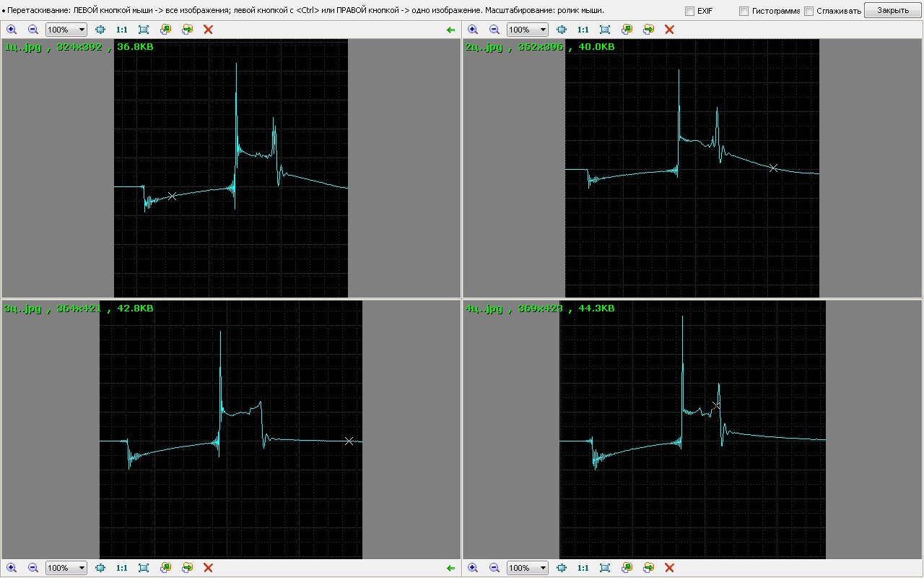The image size is (924, 578).
Task: Copy 2ц.jpg to a folder
Action: [627, 30]
